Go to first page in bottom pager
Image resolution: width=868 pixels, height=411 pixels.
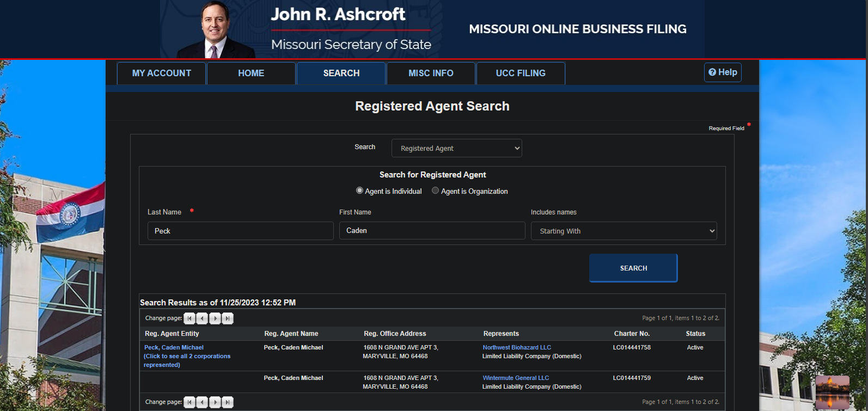[190, 402]
